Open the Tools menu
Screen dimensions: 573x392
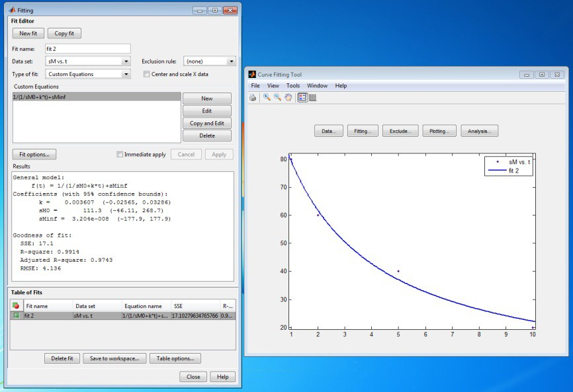click(293, 86)
